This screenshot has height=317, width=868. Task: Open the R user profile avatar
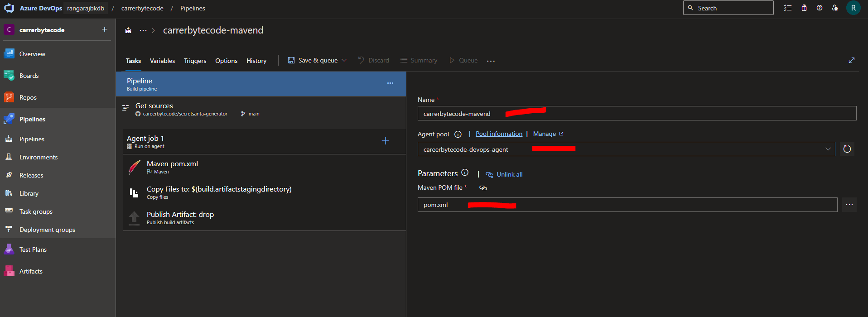coord(854,8)
